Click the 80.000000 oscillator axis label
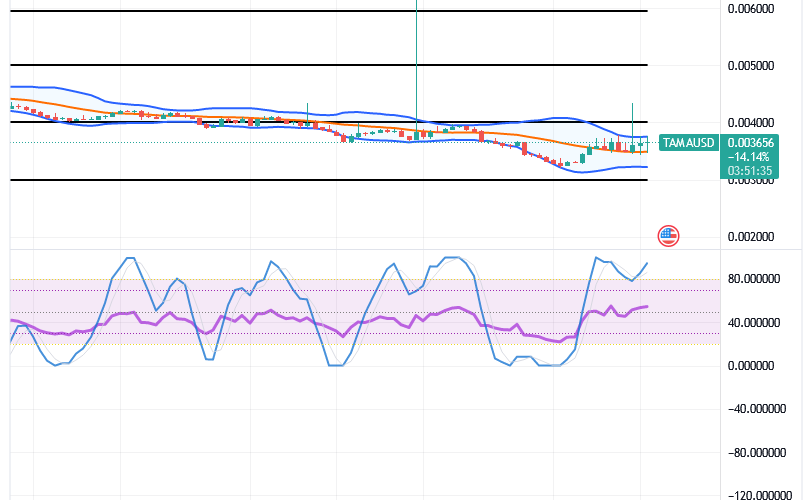Screen dimensions: 812x500 pos(753,279)
